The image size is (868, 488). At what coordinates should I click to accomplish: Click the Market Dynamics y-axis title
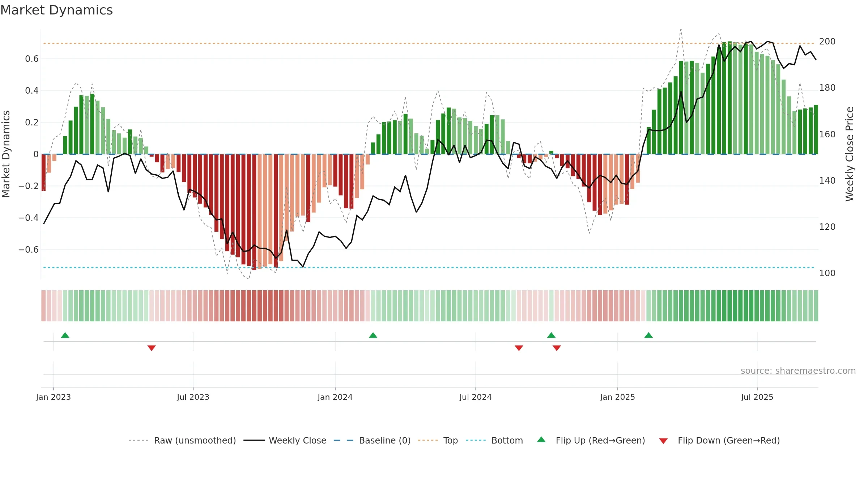[6, 154]
